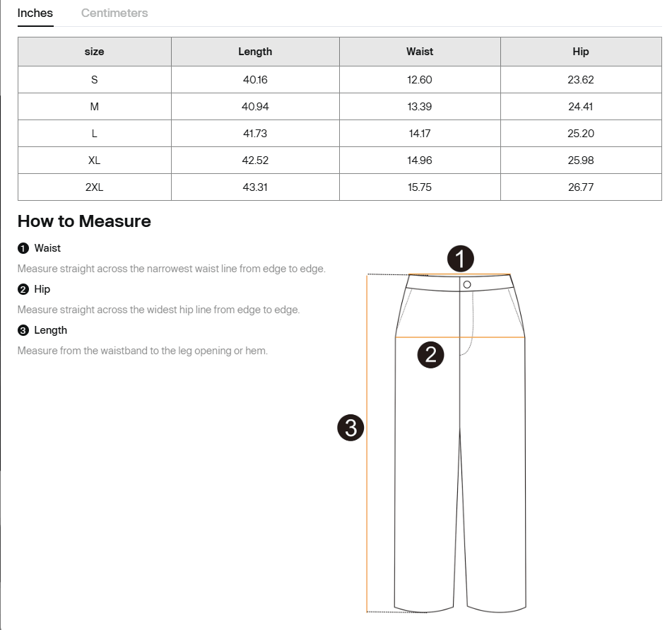Viewport: 672px width, 630px height.
Task: Click the number 2 hip marker on diagram
Action: click(x=430, y=354)
